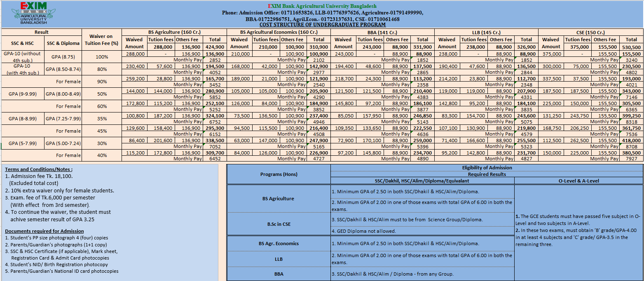Click the 'Terms and Conditions/Notes :' heading

point(39,169)
